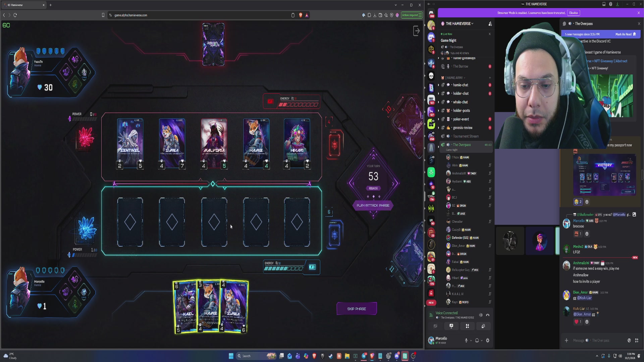This screenshot has width=644, height=362.
Task: Open the browser tab search dropdown
Action: 395,5
